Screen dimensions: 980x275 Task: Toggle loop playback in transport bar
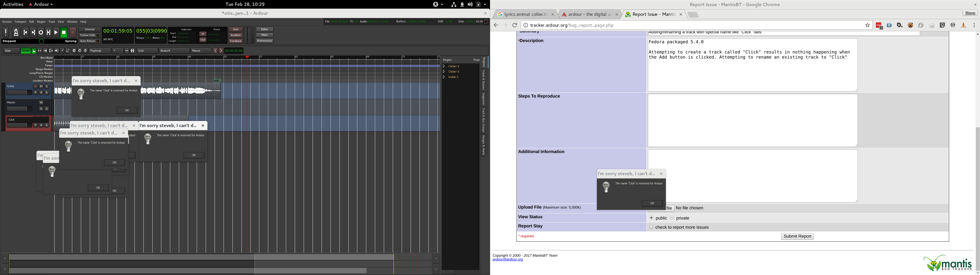pyautogui.click(x=41, y=33)
